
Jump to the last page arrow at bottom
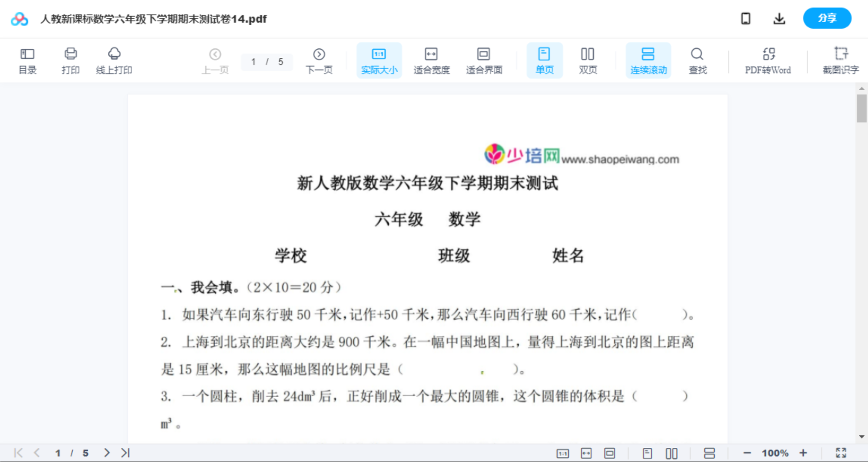click(124, 452)
